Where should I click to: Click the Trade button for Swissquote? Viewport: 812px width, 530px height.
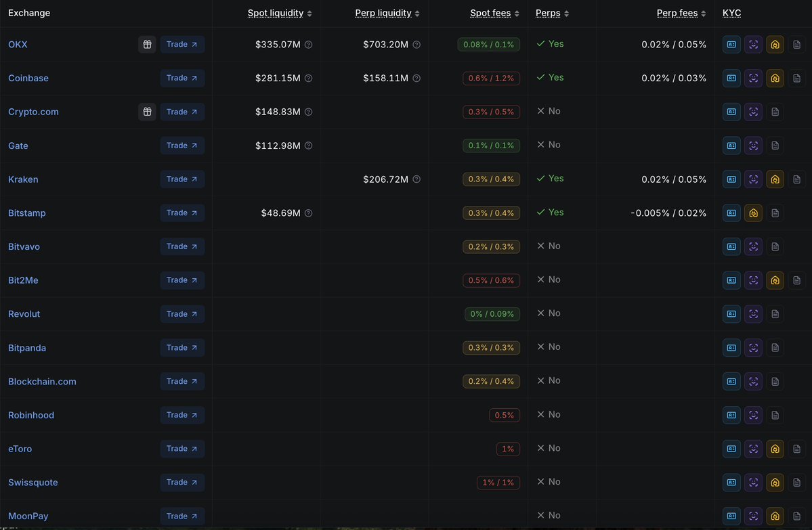point(182,483)
